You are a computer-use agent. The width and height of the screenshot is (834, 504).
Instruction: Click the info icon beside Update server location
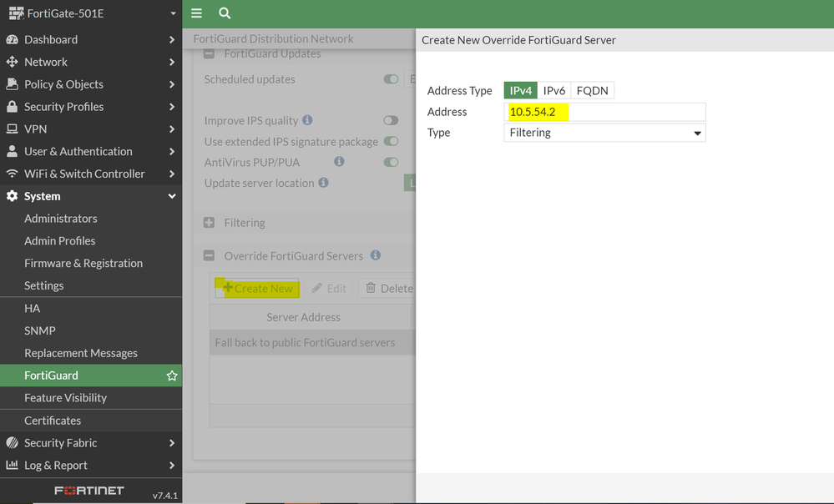(323, 183)
